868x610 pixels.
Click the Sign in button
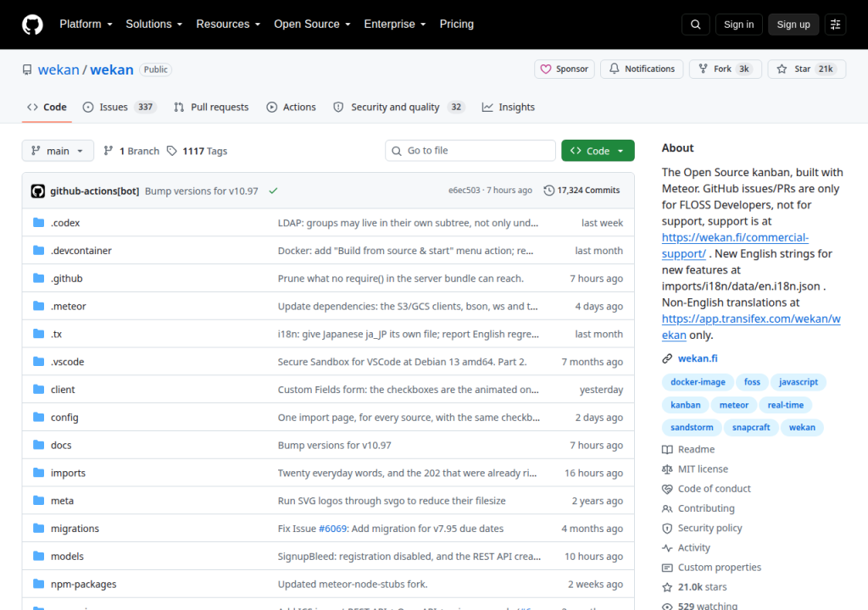[x=738, y=25]
